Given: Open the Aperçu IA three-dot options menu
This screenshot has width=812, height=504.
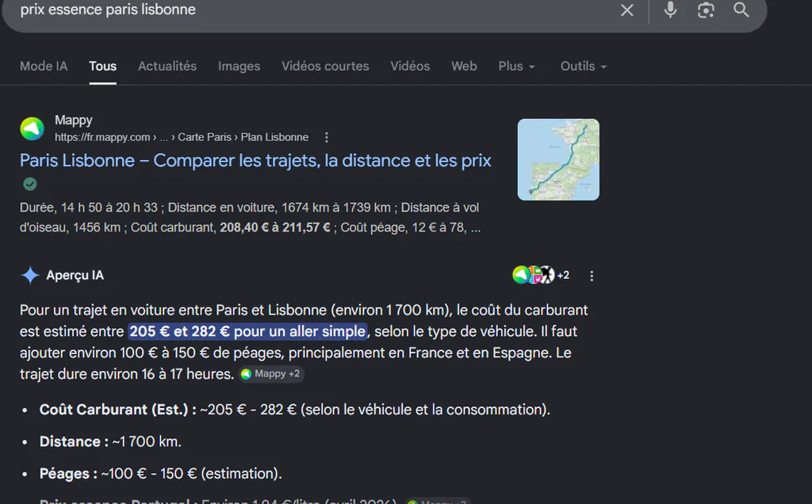Looking at the screenshot, I should click(592, 276).
